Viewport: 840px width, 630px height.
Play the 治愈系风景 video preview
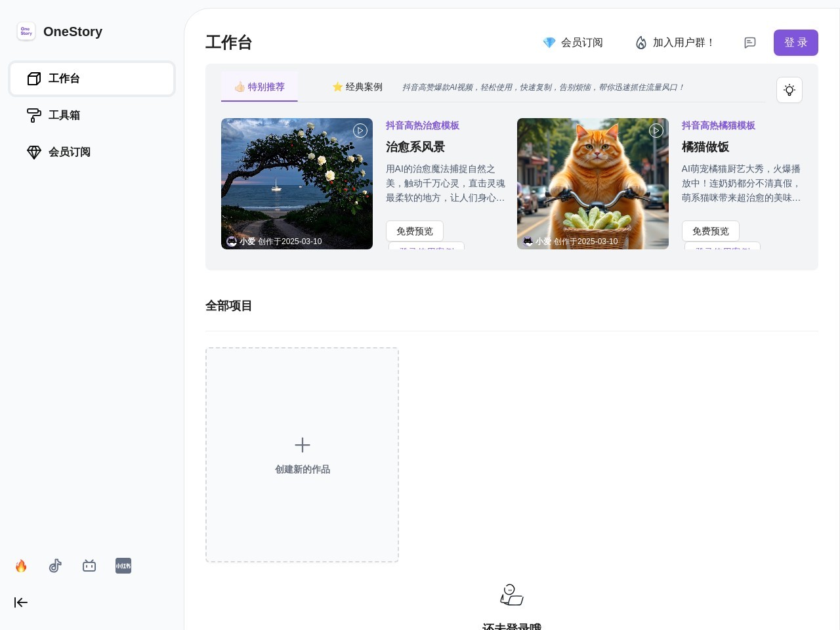coord(360,131)
